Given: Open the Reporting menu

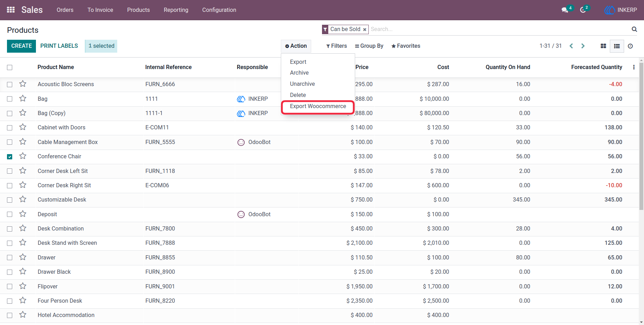Looking at the screenshot, I should [176, 10].
